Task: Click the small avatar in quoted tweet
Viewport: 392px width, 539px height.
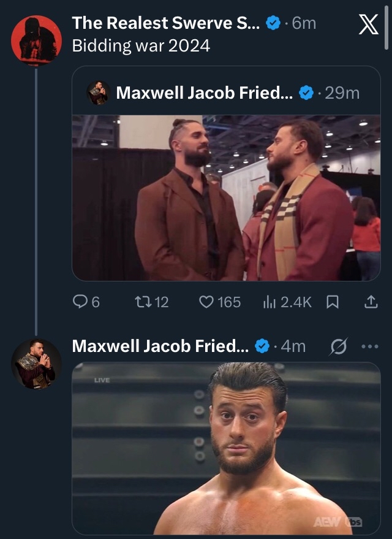Action: click(x=98, y=93)
